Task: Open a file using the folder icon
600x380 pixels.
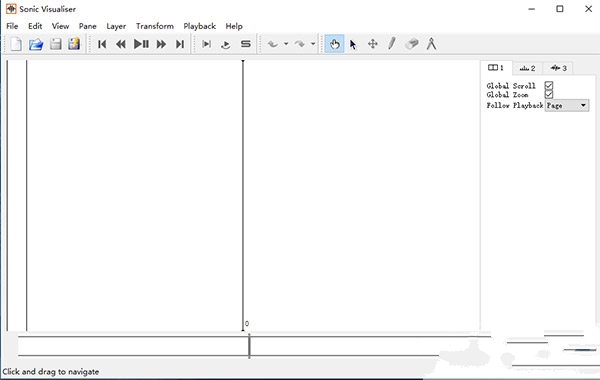Action: pyautogui.click(x=36, y=44)
